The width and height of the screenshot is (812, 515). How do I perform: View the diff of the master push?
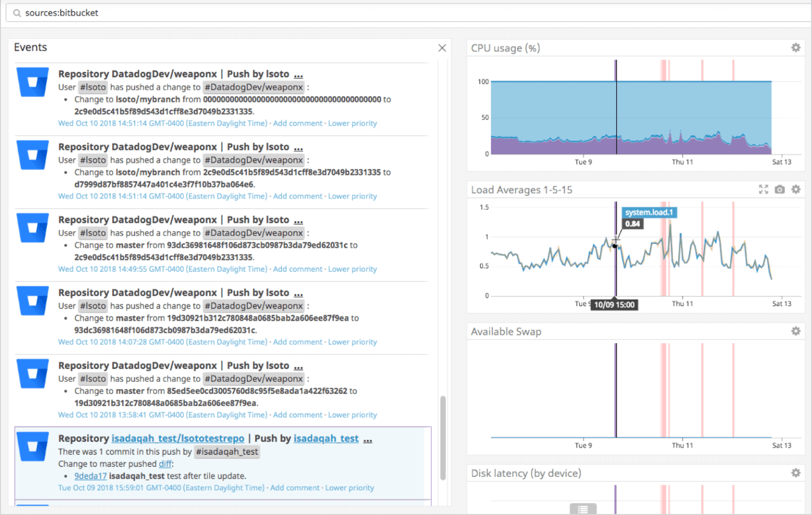(165, 464)
